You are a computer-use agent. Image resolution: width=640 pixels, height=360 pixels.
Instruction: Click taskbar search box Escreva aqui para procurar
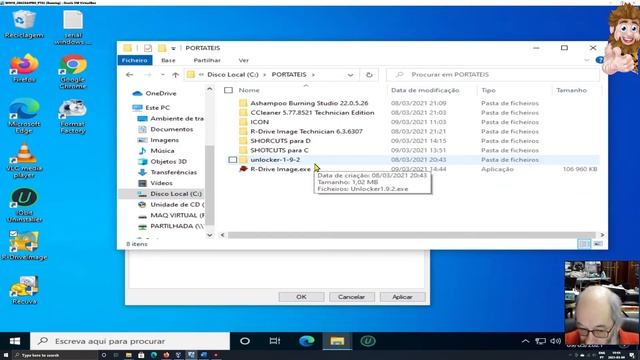click(x=130, y=341)
